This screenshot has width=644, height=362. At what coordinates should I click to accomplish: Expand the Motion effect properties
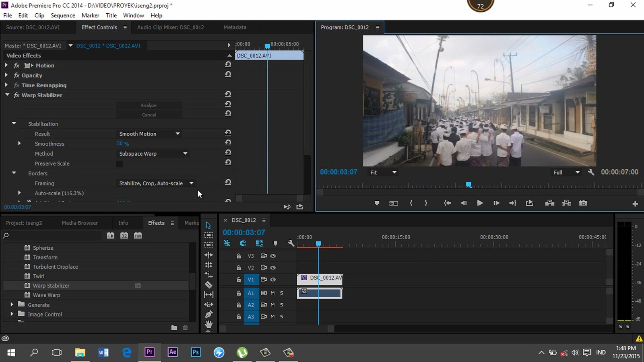6,65
